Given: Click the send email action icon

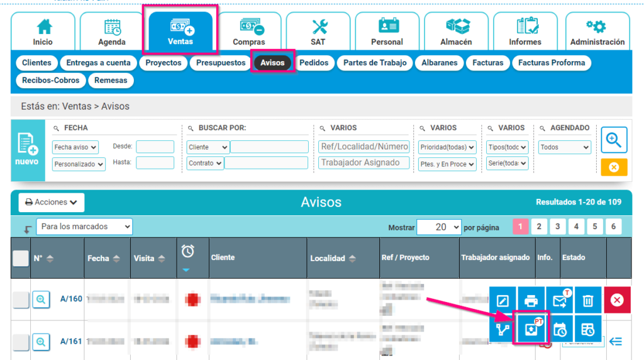Looking at the screenshot, I should pyautogui.click(x=560, y=301).
